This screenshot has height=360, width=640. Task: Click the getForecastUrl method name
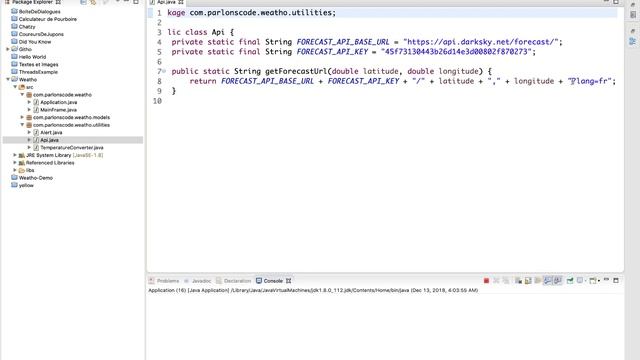point(296,71)
